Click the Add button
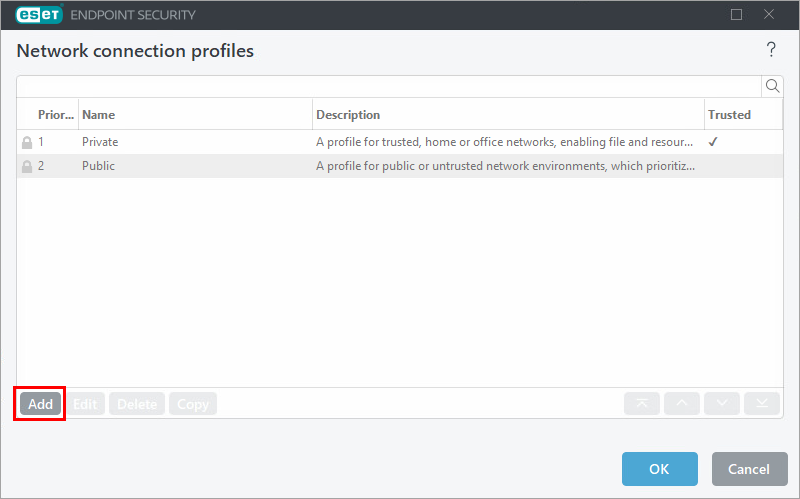Image resolution: width=800 pixels, height=499 pixels. coord(40,404)
